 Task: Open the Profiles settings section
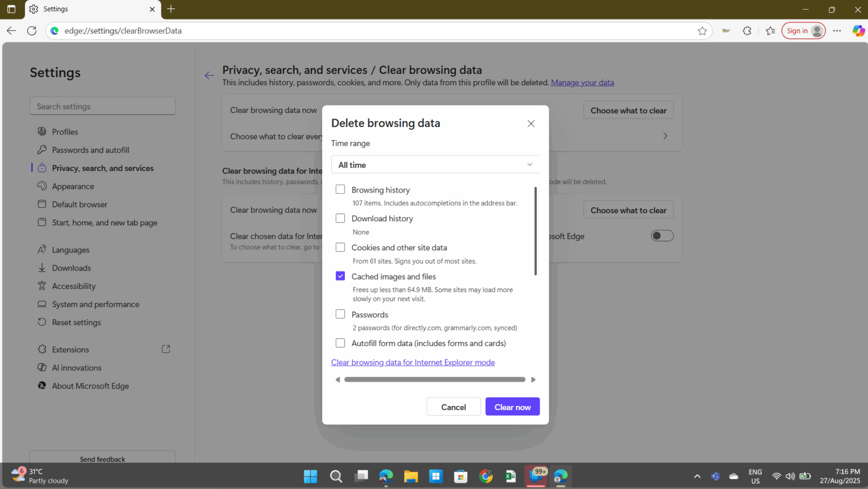pyautogui.click(x=64, y=131)
